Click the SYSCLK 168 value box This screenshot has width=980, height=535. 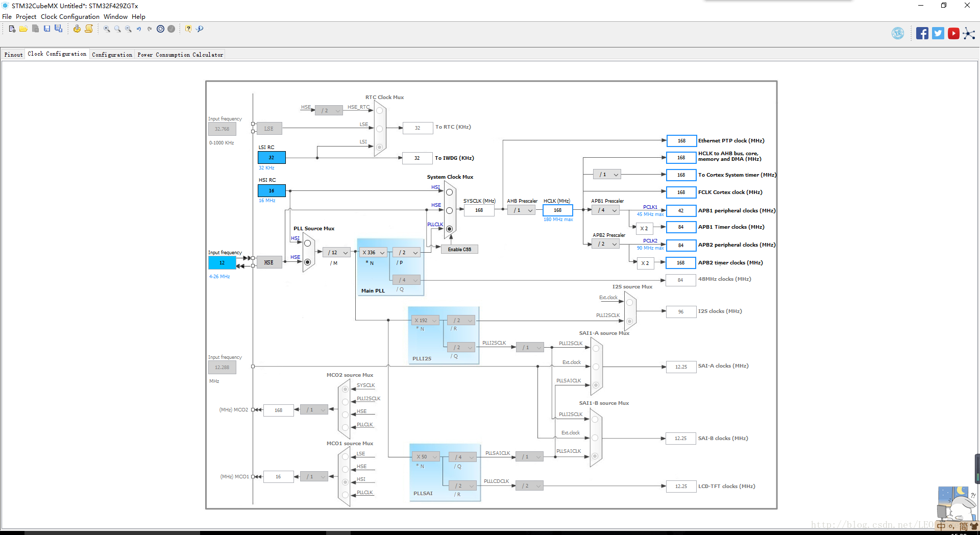pos(479,210)
